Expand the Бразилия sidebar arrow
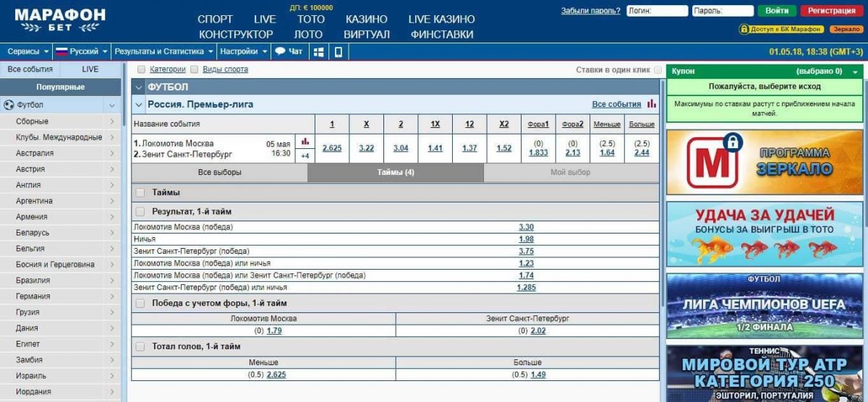868x402 pixels. point(112,280)
